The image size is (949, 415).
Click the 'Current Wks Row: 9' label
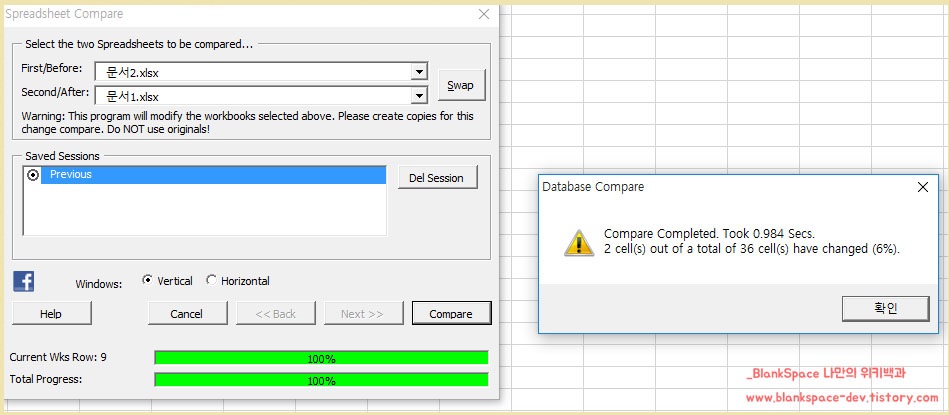[58, 358]
